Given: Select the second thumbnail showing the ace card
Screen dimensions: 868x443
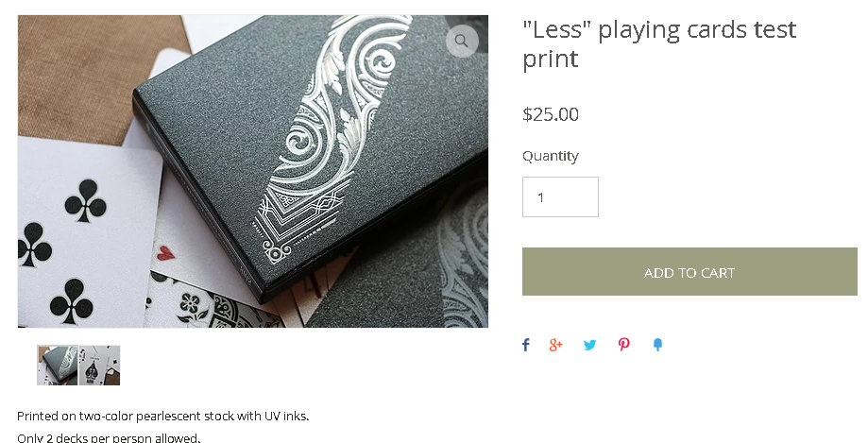Looking at the screenshot, I should 99,366.
